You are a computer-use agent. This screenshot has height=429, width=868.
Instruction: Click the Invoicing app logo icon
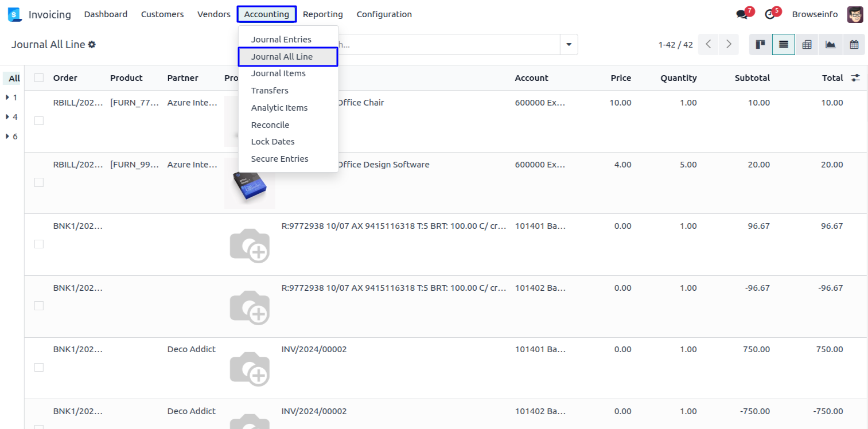(14, 14)
